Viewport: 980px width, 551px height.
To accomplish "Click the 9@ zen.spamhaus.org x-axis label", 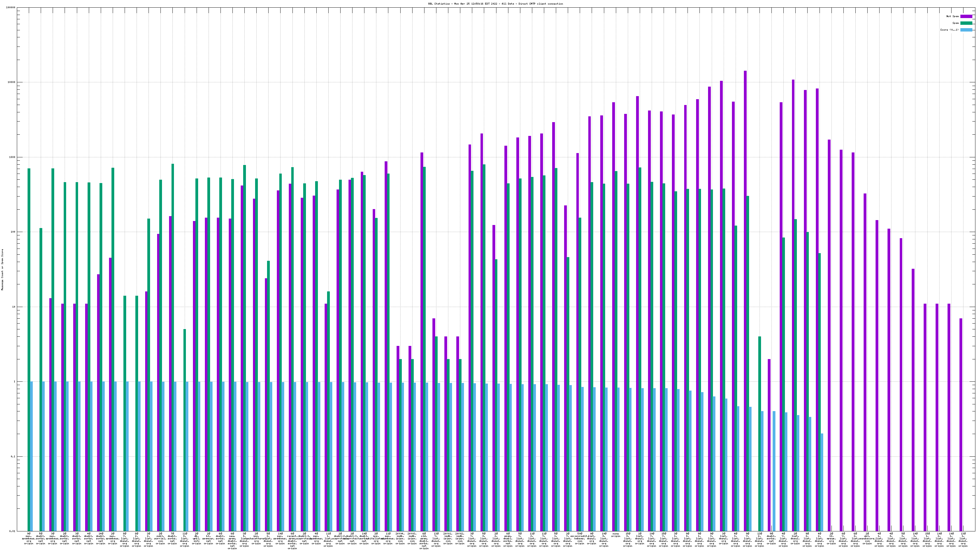I will point(28,538).
